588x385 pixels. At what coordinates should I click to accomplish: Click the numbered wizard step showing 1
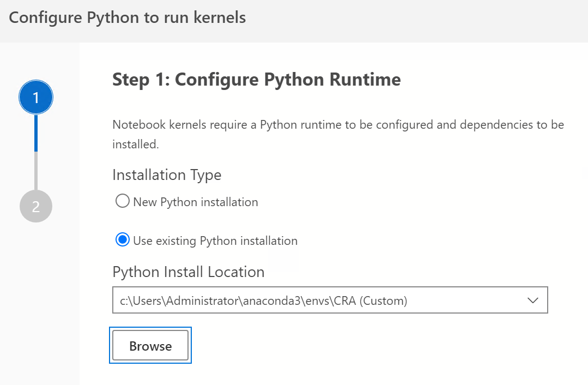(x=36, y=97)
